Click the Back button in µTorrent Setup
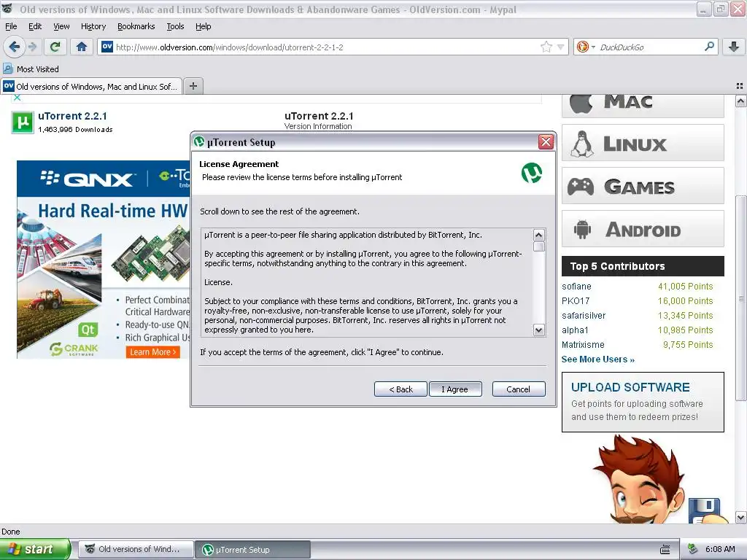Viewport: 747px width, 560px height. point(400,389)
